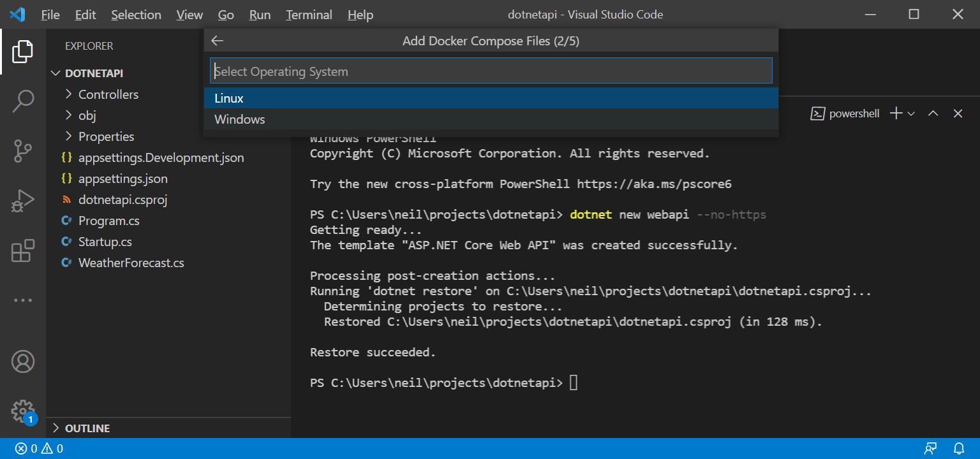Open the Selection menu
Image resolution: width=980 pixels, height=459 pixels.
pyautogui.click(x=136, y=15)
